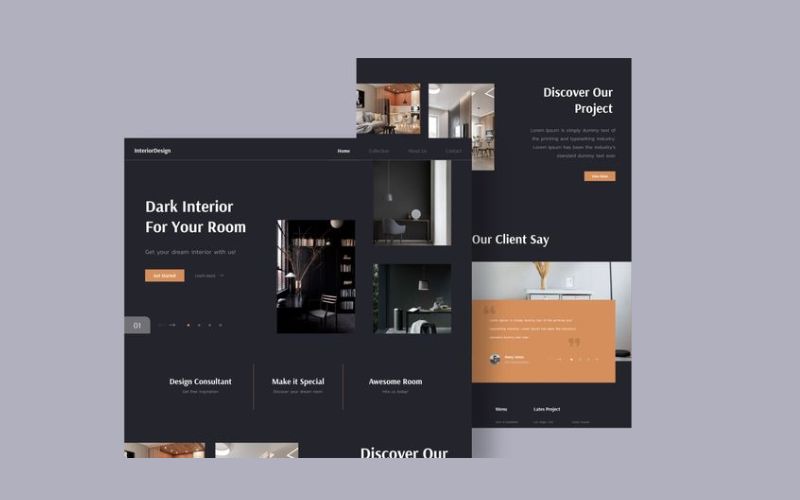Select the Contact nav link
Viewport: 800px width, 500px height.
coord(453,151)
